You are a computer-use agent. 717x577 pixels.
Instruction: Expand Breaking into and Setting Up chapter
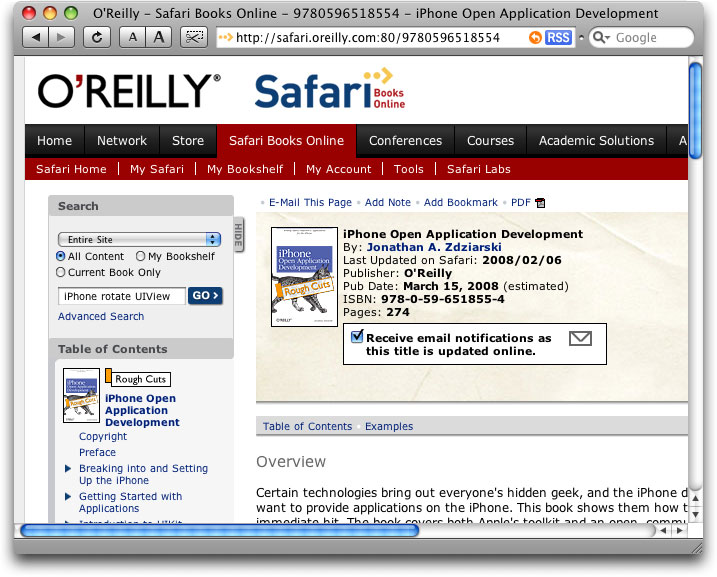[x=68, y=468]
